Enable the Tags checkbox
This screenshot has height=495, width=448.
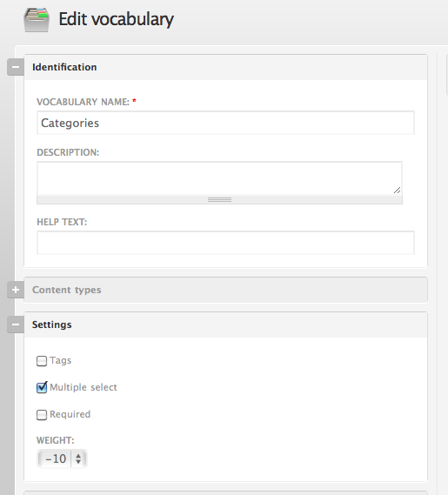42,361
